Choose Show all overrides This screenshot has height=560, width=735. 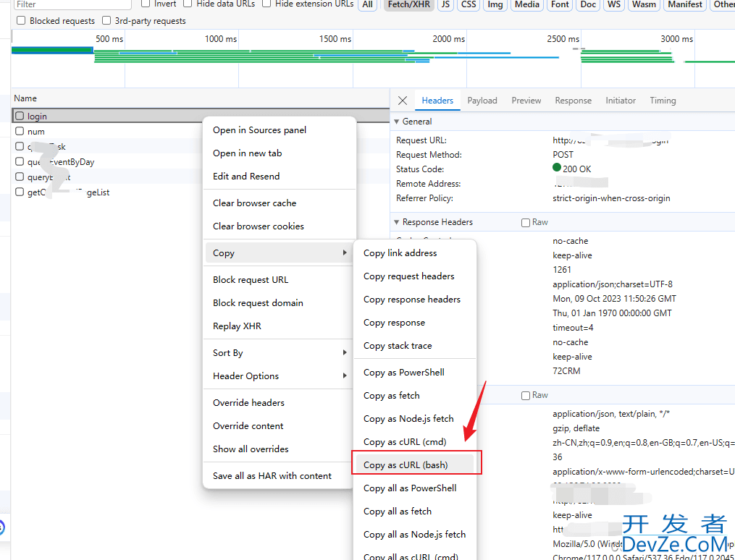click(280, 449)
